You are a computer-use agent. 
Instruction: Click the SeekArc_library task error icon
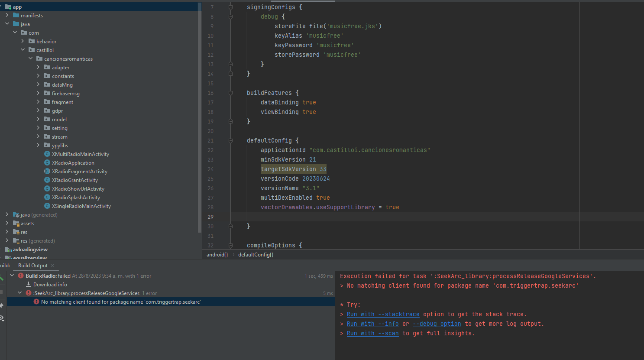[29, 293]
